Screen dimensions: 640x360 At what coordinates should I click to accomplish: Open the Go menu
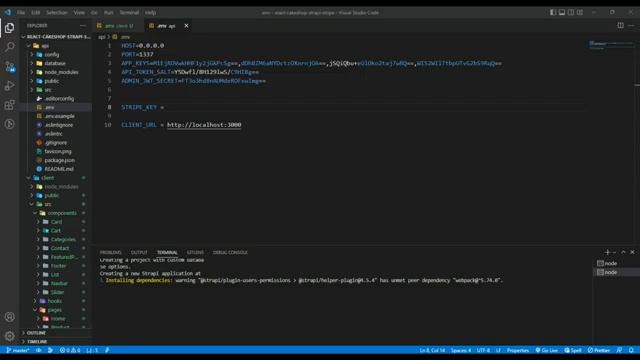pos(94,13)
